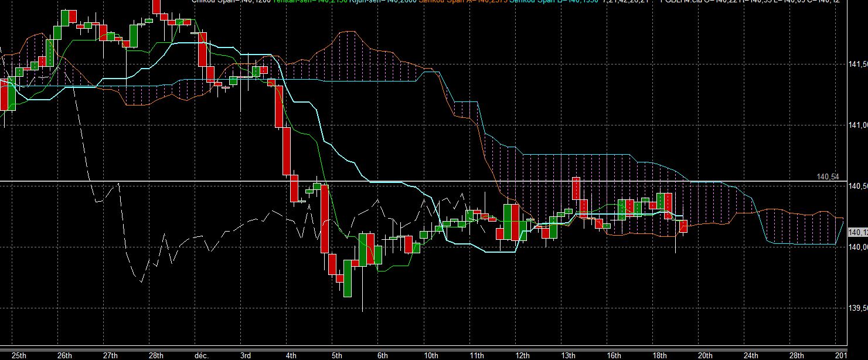
Task: Select the déc. month label on the time axis
Action: [200, 355]
